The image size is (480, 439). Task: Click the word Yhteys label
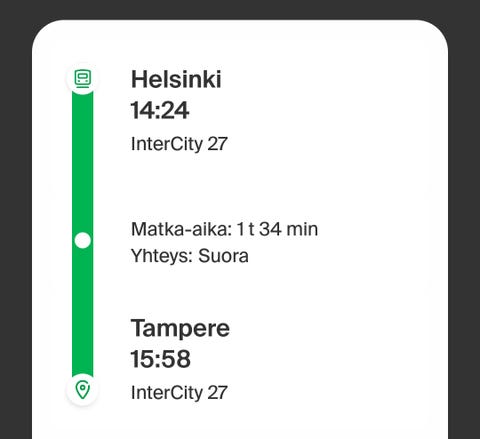click(x=162, y=256)
